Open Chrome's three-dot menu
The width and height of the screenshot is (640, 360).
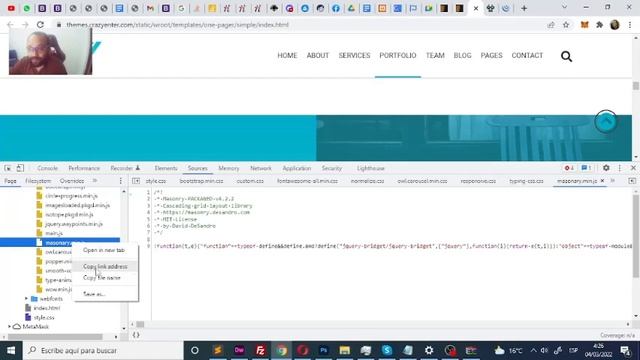click(630, 25)
